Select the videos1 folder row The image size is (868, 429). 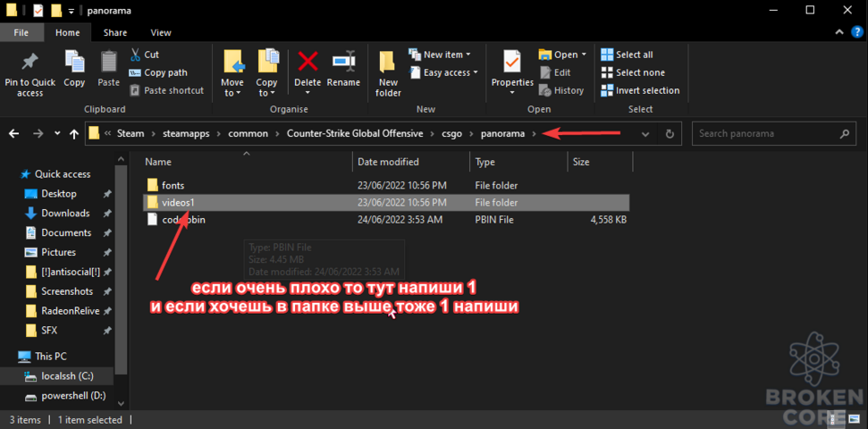386,203
